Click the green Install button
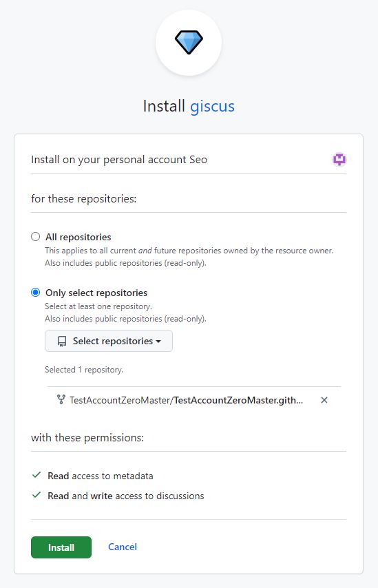 pyautogui.click(x=61, y=547)
